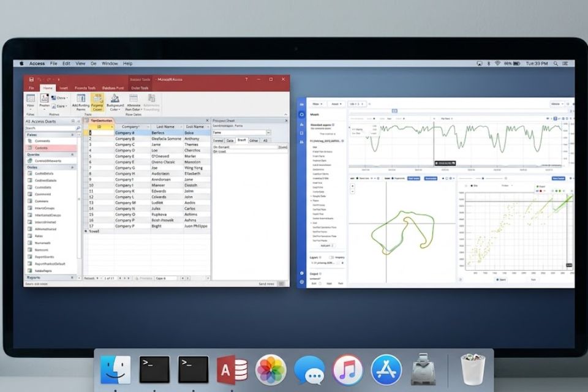Launch iTunes from the dock

point(348,370)
